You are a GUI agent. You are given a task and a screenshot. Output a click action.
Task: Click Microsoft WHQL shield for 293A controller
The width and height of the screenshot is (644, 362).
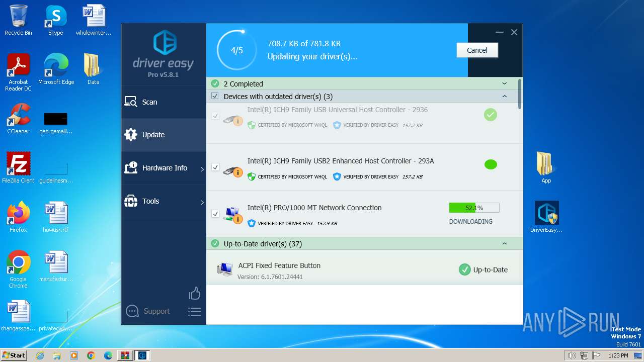tap(252, 176)
